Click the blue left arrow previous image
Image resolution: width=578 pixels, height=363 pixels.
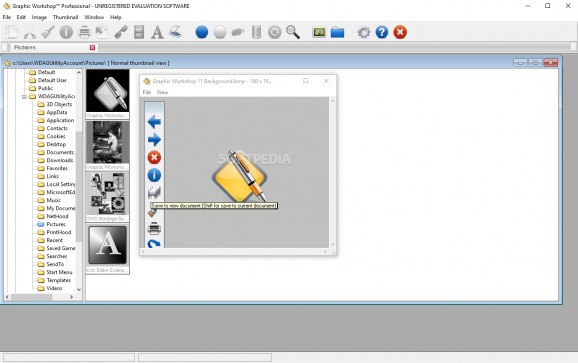click(x=154, y=122)
